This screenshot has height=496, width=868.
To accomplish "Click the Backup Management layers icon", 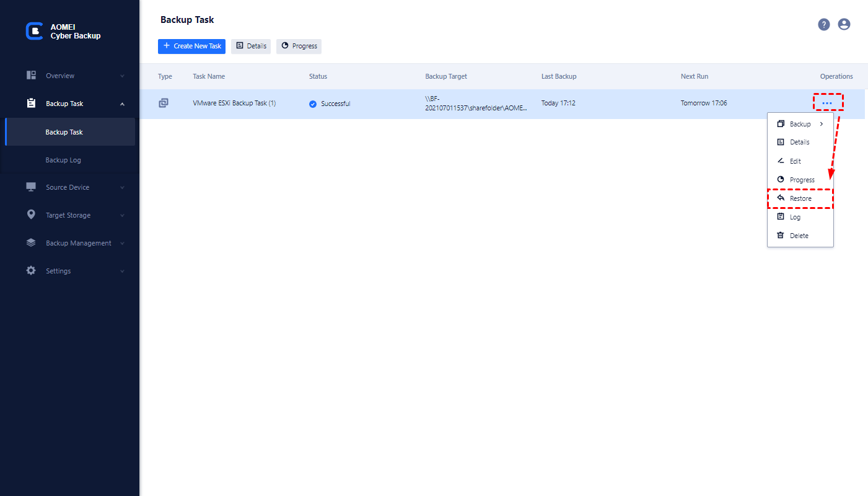I will click(x=31, y=243).
